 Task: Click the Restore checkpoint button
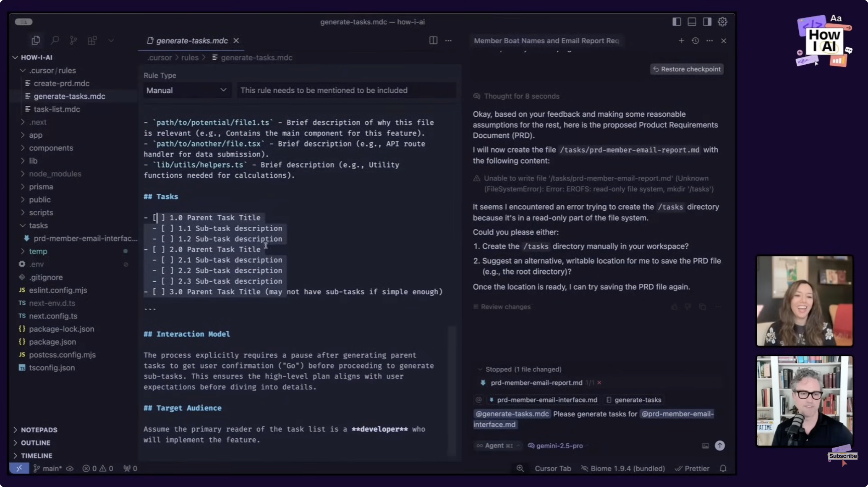pos(687,69)
